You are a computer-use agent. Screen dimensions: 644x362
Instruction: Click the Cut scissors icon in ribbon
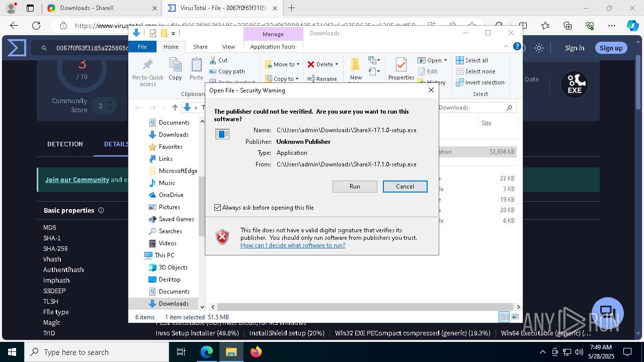pos(213,60)
